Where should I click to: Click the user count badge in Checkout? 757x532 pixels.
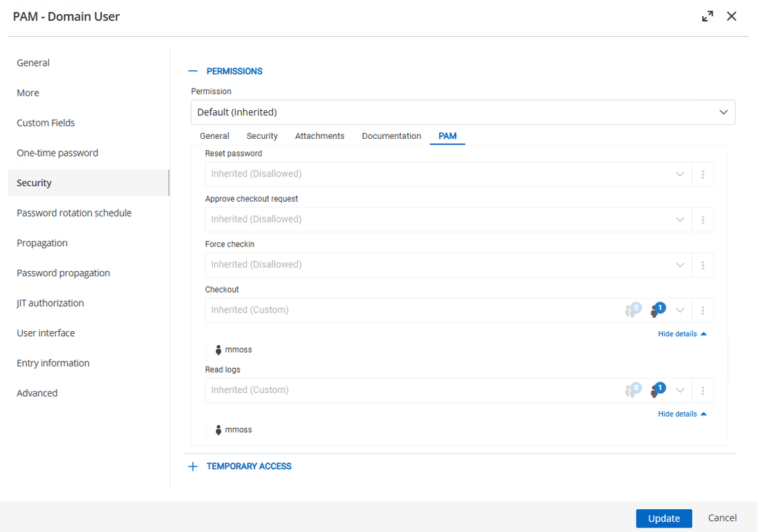point(656,310)
